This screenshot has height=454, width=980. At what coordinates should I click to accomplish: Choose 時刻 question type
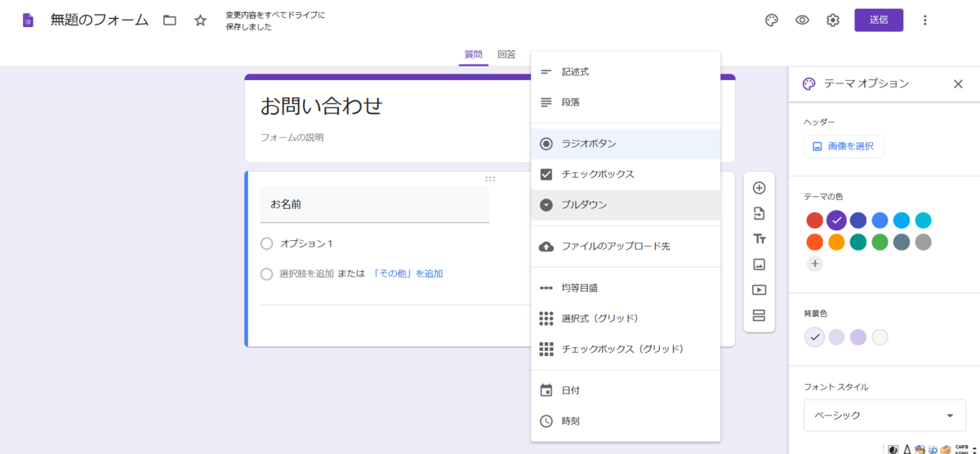pyautogui.click(x=626, y=421)
